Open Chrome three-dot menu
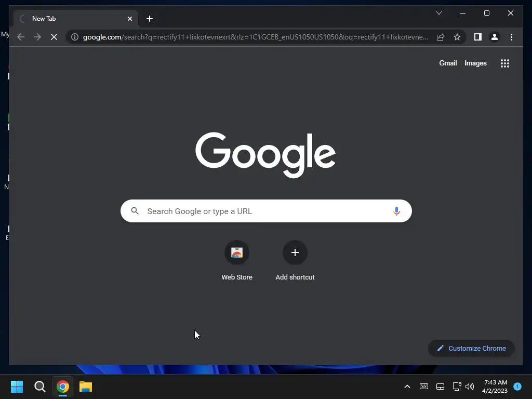The height and width of the screenshot is (399, 532). (511, 37)
